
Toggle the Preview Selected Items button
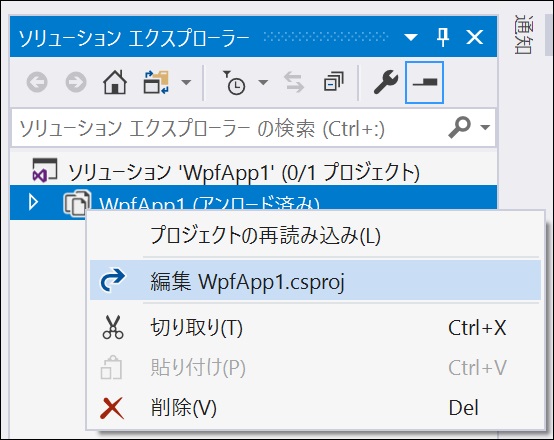click(x=424, y=82)
